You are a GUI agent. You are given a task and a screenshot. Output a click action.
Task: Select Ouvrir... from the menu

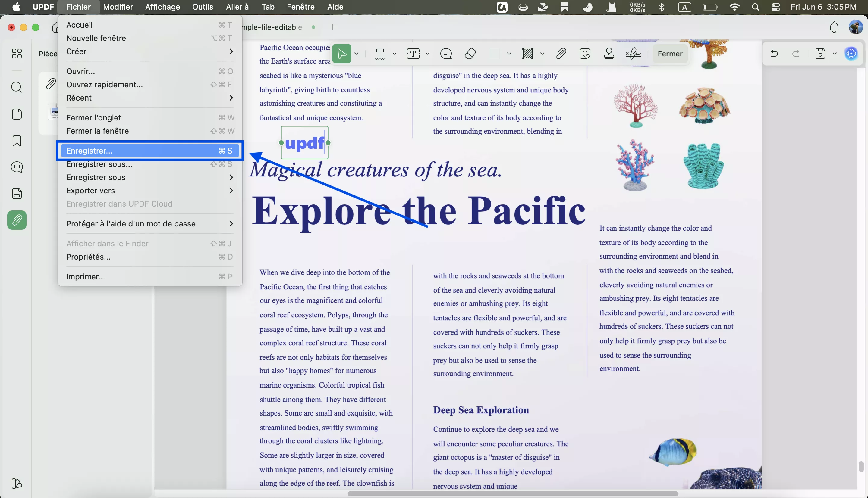click(150, 71)
